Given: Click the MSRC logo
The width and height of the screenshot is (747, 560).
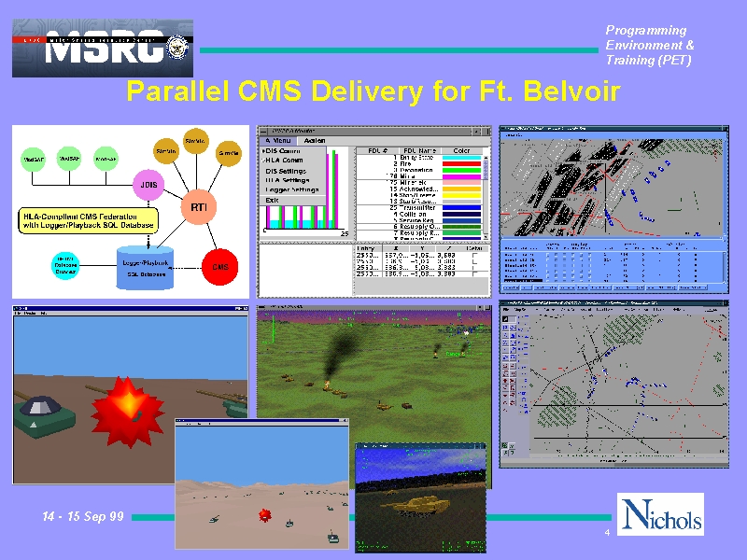Looking at the screenshot, I should 103,49.
